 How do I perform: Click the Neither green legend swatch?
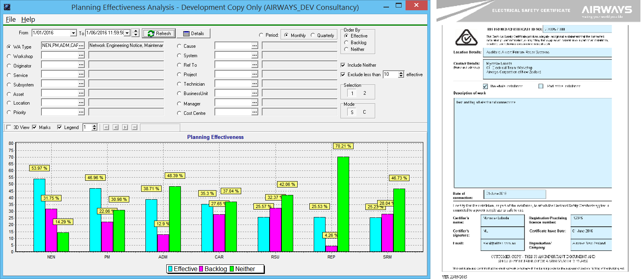[x=232, y=269]
